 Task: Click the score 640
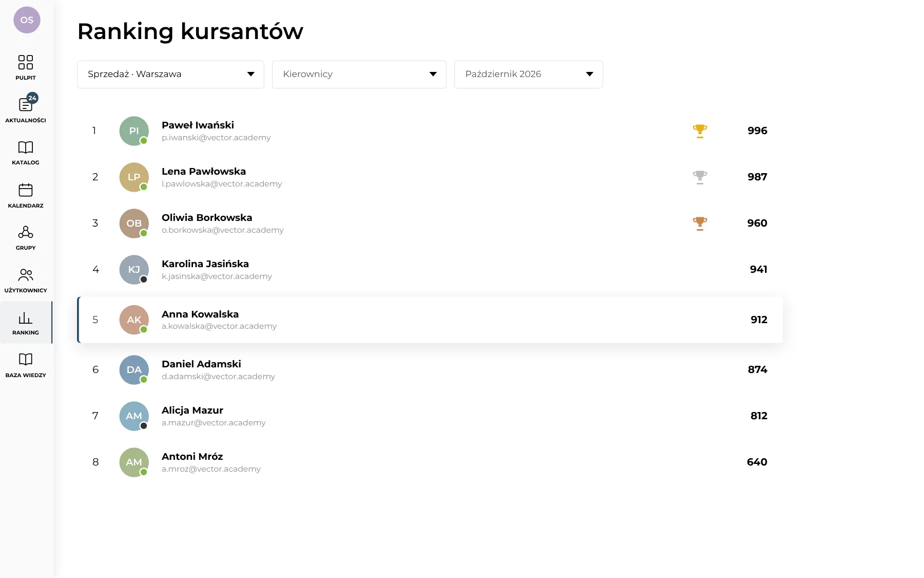click(x=757, y=462)
